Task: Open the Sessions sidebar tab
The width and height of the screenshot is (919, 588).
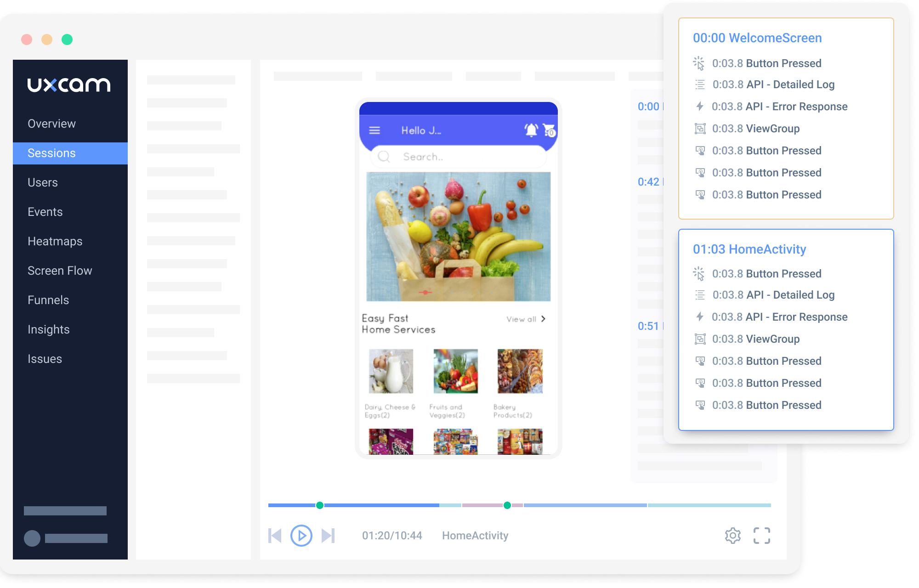Action: (70, 153)
